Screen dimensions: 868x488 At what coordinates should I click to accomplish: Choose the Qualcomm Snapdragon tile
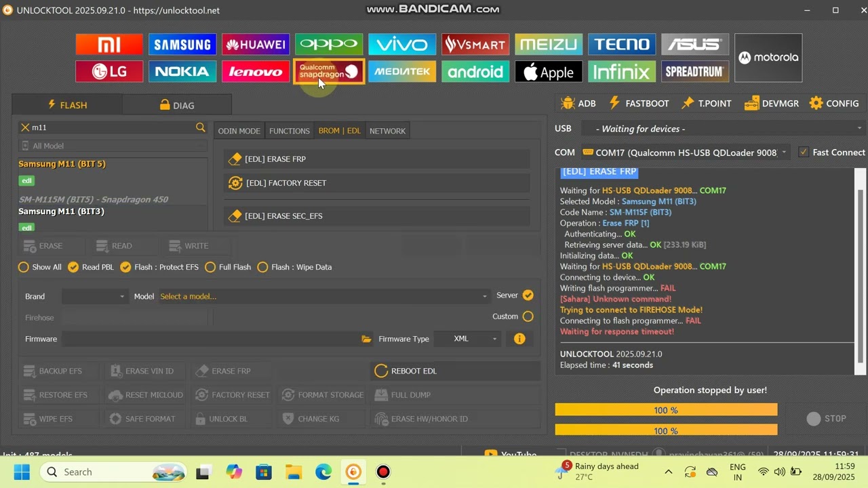point(329,71)
